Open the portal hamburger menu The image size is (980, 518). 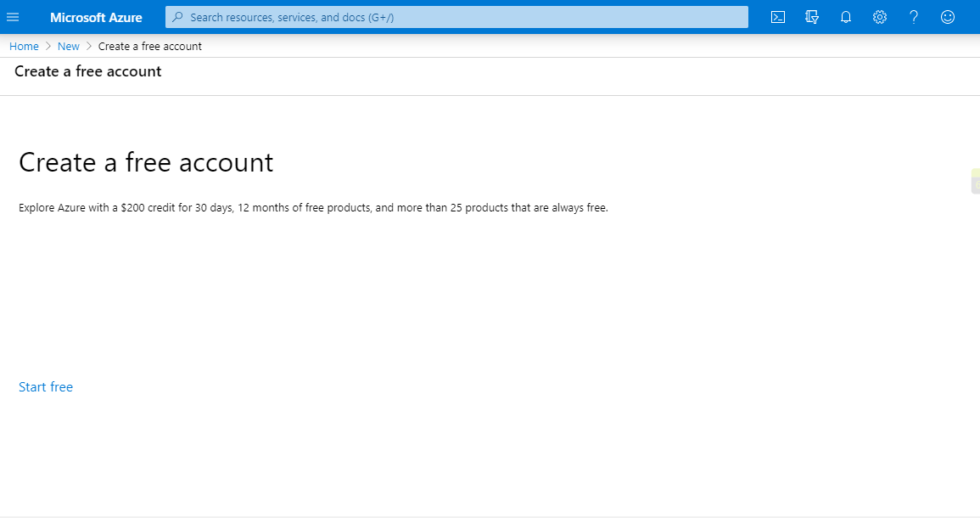click(13, 17)
